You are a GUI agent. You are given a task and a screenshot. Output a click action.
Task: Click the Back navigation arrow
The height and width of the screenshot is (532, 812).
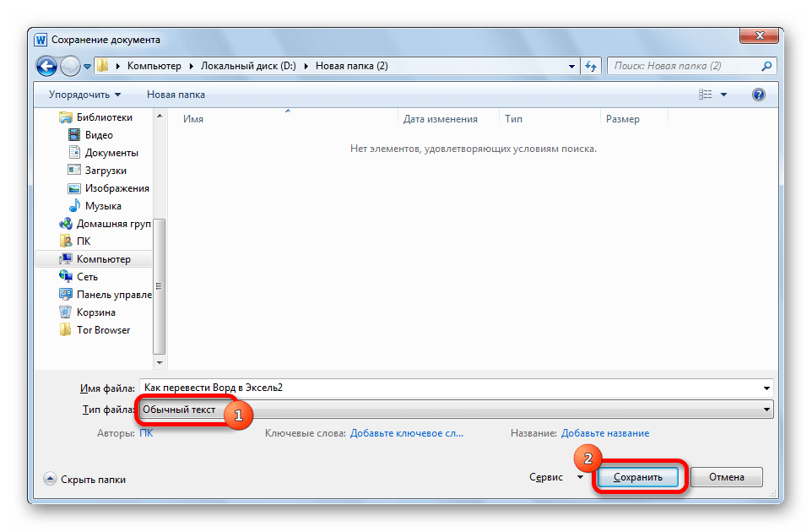(48, 66)
